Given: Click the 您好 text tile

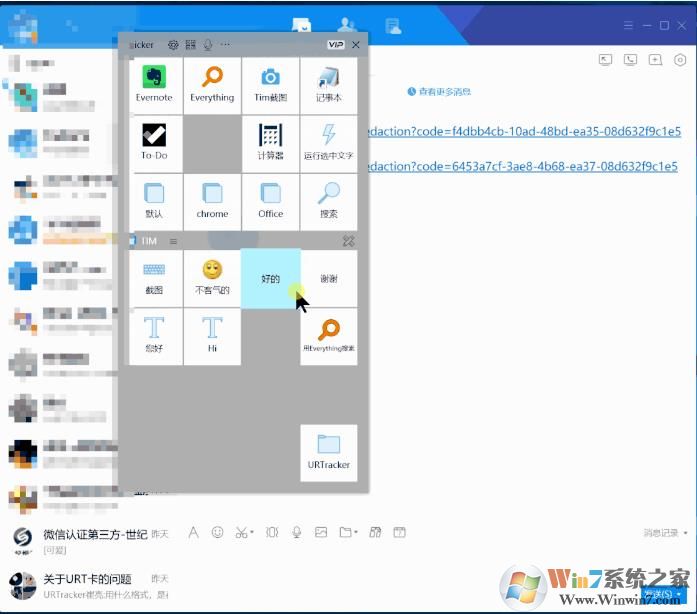Looking at the screenshot, I should click(x=154, y=337).
